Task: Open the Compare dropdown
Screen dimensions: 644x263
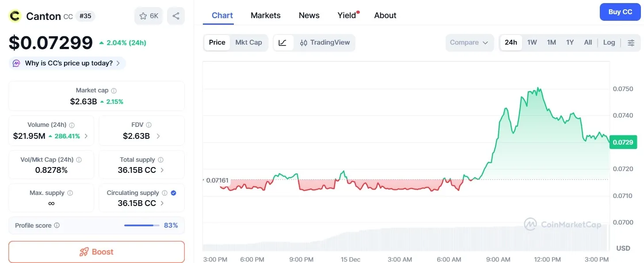Action: tap(469, 43)
